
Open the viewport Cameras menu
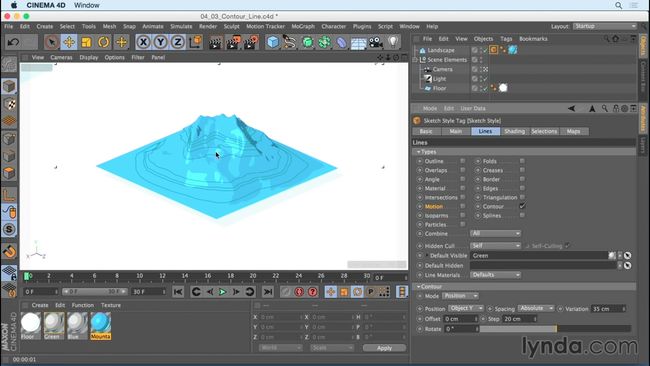coord(61,57)
